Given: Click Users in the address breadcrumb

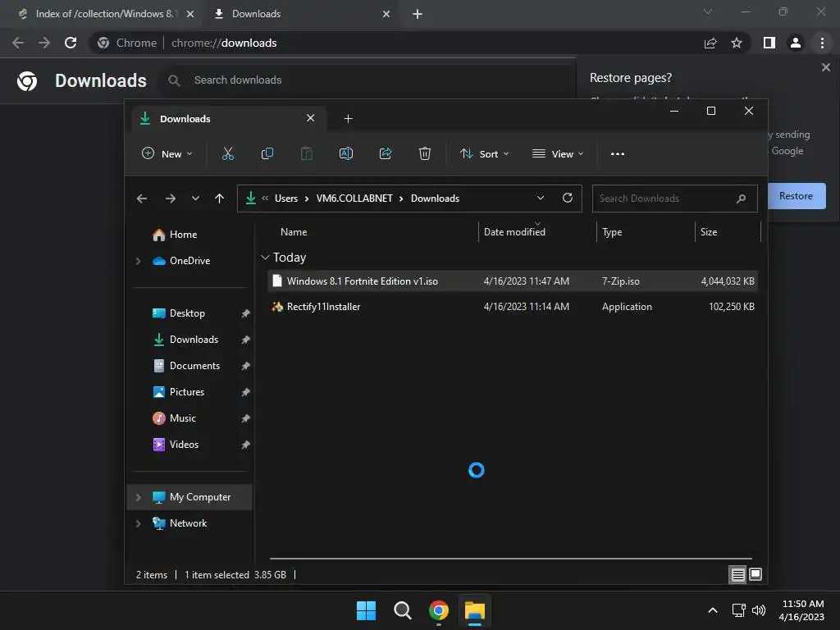Looking at the screenshot, I should [x=286, y=199].
